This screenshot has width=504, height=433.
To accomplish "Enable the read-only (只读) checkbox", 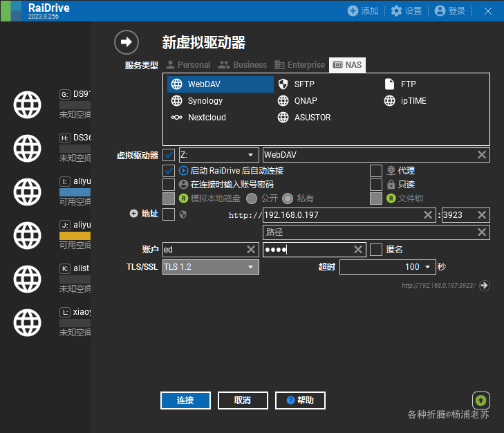I will pyautogui.click(x=376, y=185).
